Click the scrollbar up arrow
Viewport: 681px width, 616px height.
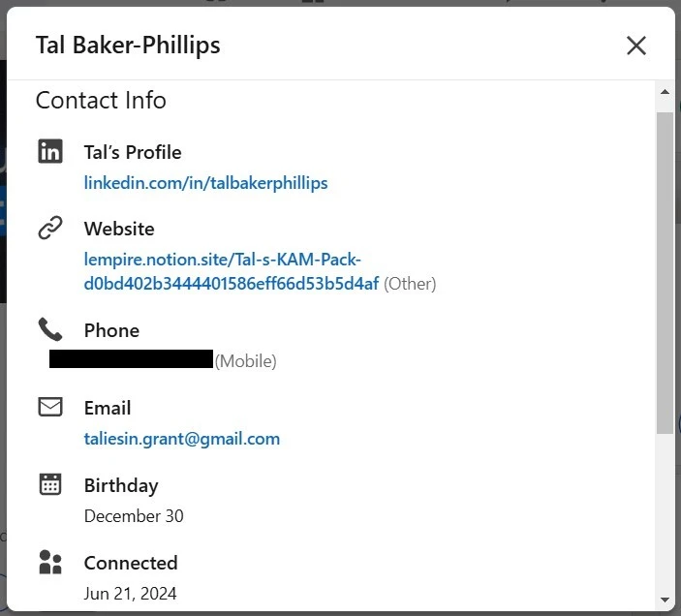665,93
